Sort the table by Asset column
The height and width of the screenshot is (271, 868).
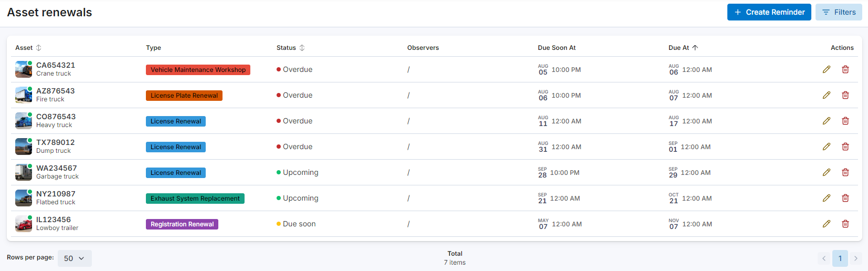pyautogui.click(x=38, y=48)
